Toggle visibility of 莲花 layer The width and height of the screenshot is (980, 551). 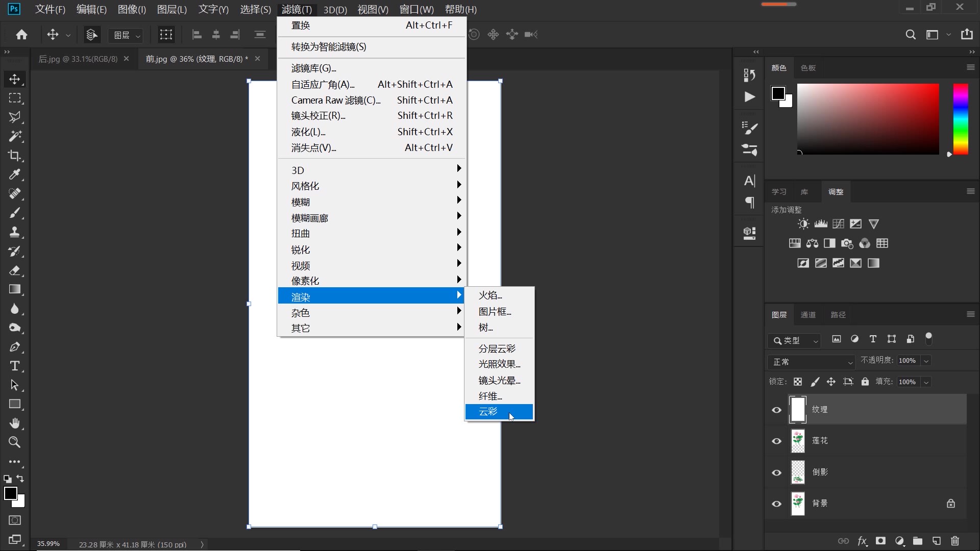click(776, 441)
